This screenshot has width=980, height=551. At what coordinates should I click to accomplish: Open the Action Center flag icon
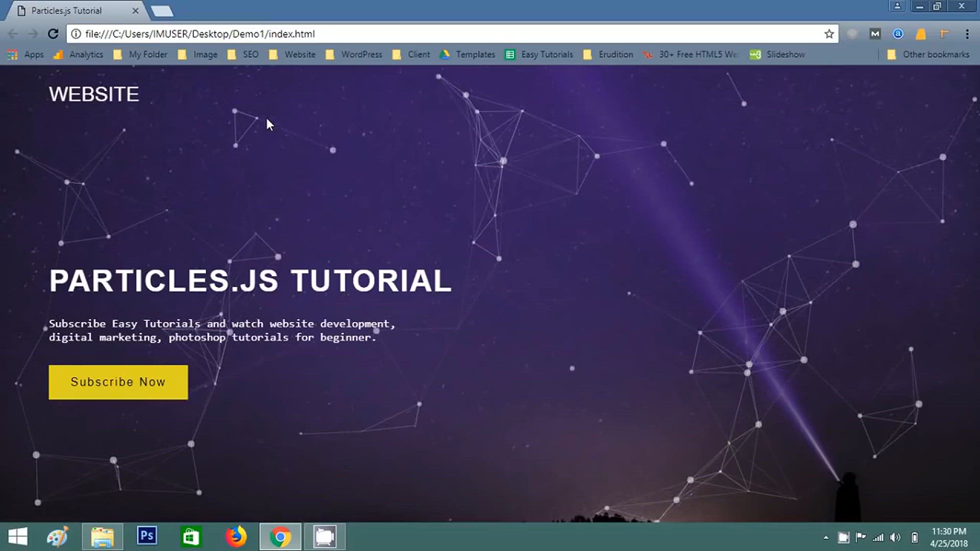[861, 537]
